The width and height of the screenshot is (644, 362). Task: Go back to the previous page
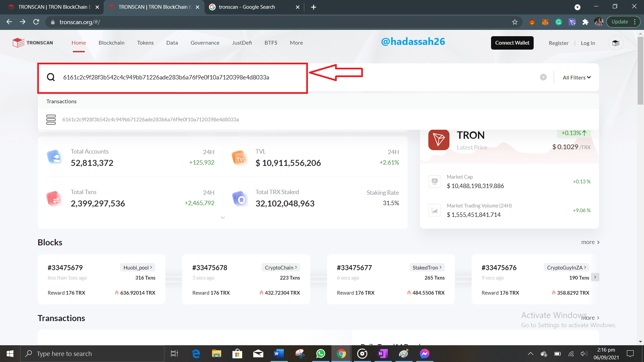9,22
